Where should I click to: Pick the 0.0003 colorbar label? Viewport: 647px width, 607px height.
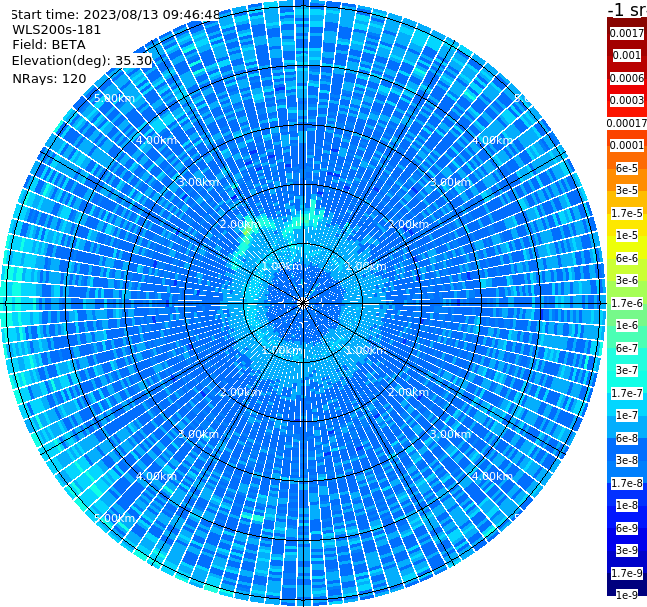(627, 100)
